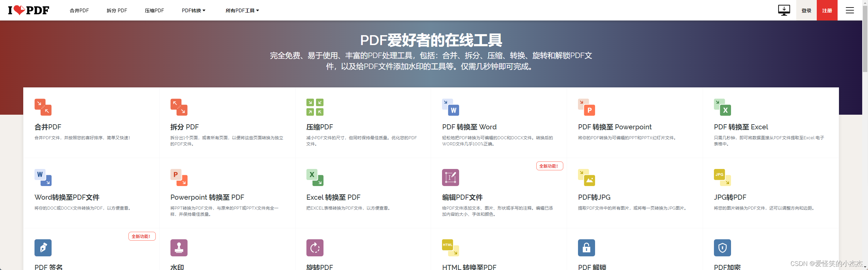Click the text 合并PDF文件，并按照您的喜好排序，简单又快速!
Image resolution: width=868 pixels, height=270 pixels.
tap(82, 138)
